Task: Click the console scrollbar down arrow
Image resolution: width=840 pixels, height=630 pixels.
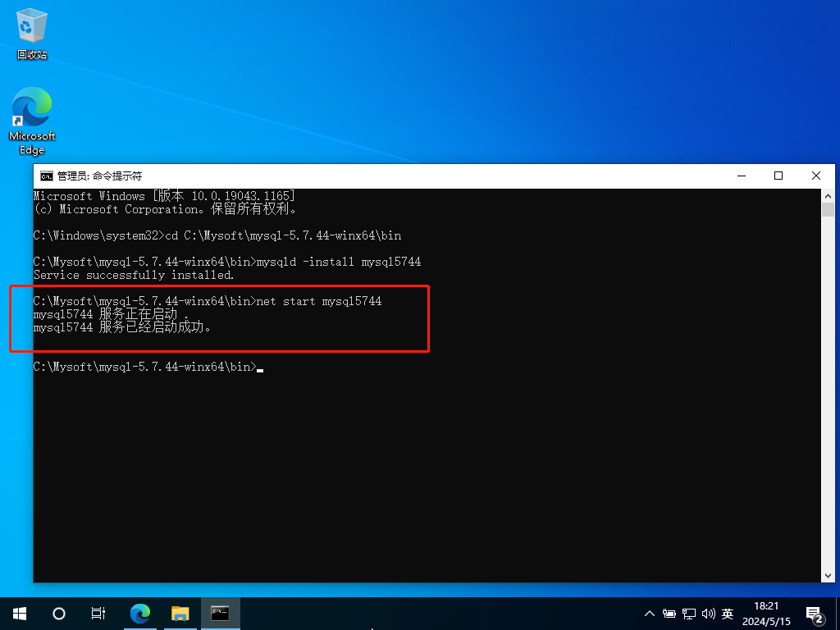Action: 828,575
